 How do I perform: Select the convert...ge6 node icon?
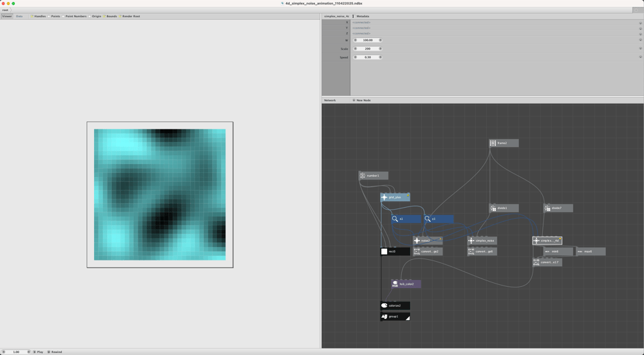471,251
